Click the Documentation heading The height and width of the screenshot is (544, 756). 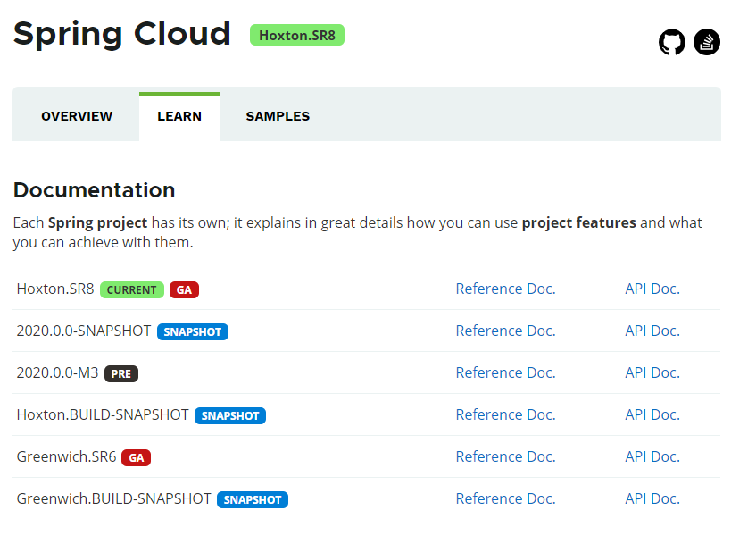point(94,190)
